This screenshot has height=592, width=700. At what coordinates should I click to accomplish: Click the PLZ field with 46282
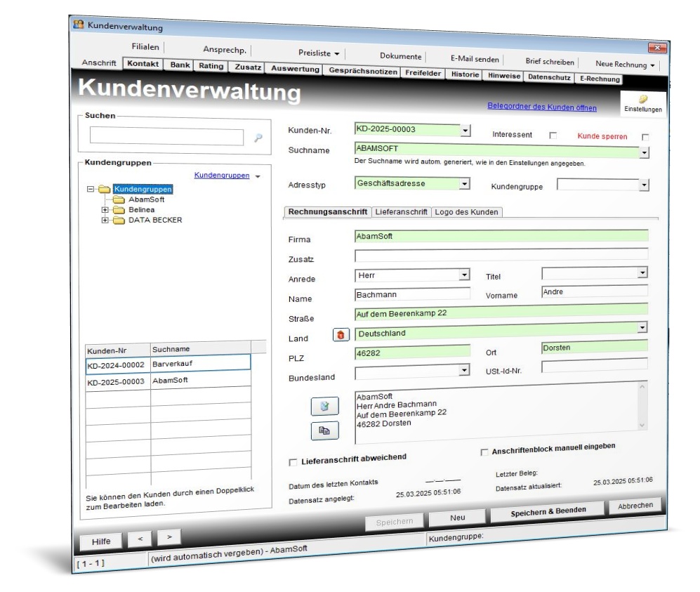coord(413,353)
